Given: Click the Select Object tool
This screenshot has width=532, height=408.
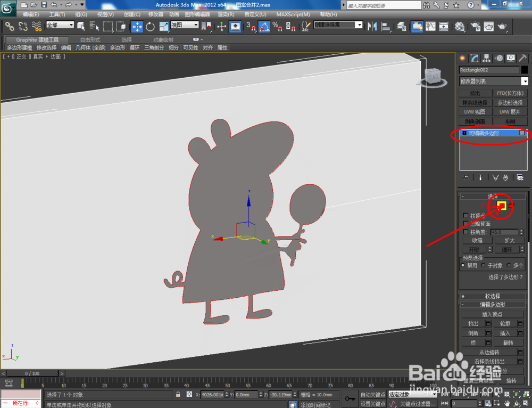Looking at the screenshot, I should [x=81, y=26].
